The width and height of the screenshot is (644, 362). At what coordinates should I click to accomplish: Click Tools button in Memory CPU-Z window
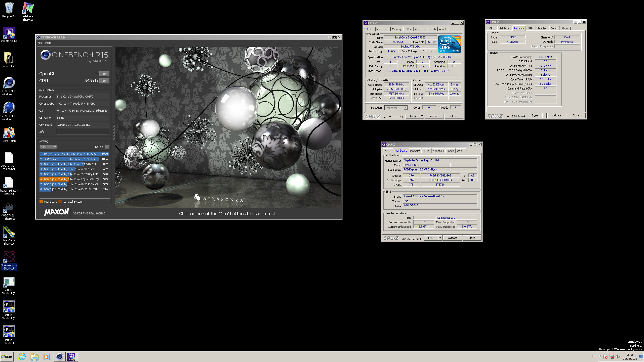pyautogui.click(x=535, y=115)
